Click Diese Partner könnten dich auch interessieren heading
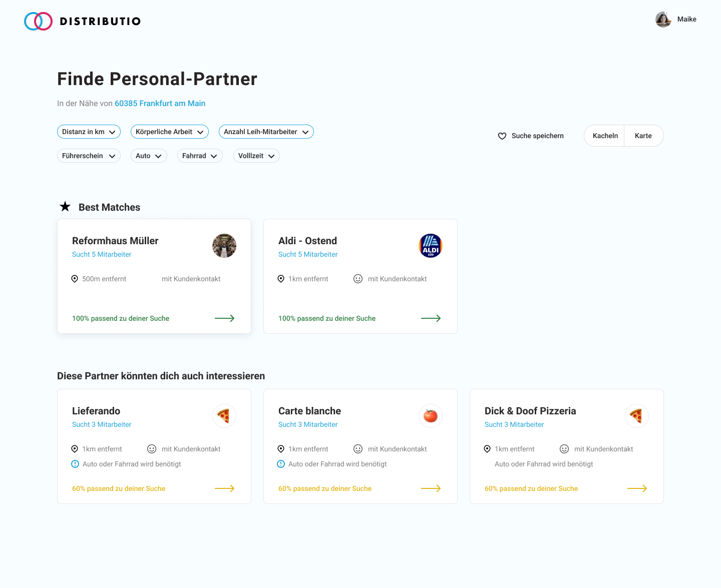This screenshot has height=588, width=721. (x=161, y=376)
